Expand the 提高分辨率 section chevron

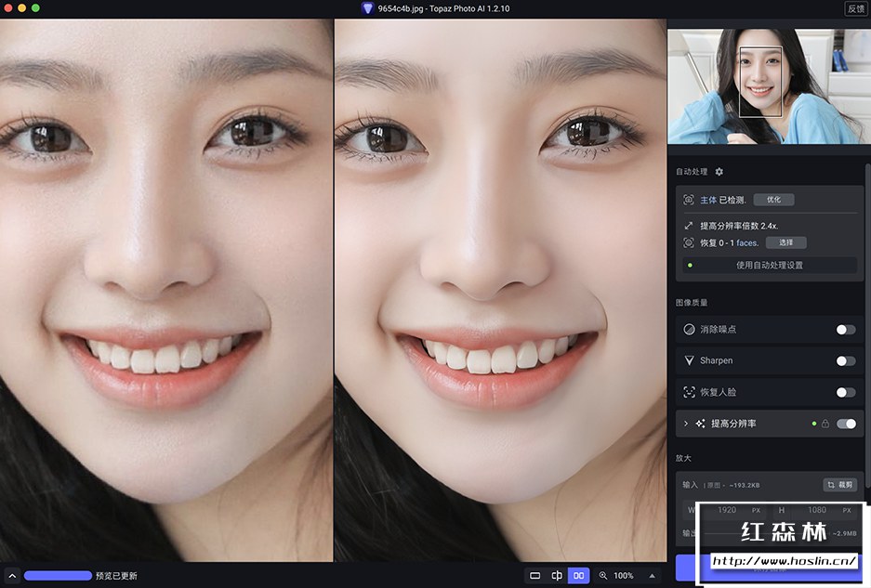point(686,424)
